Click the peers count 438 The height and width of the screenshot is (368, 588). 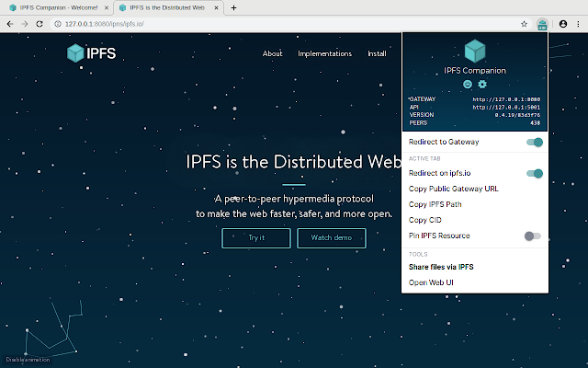pos(535,123)
